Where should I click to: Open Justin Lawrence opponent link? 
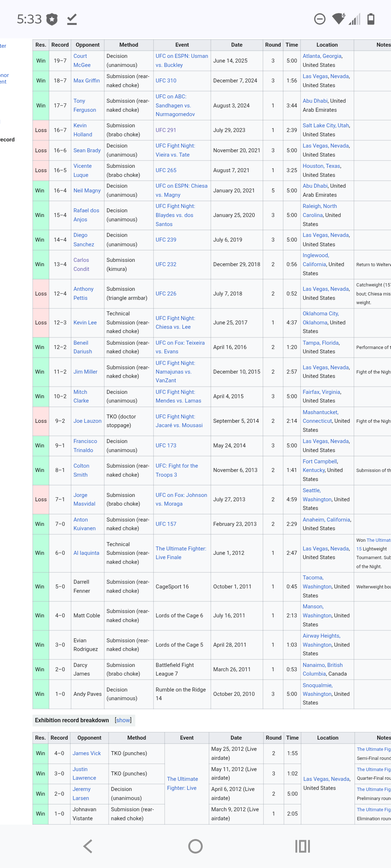click(84, 774)
